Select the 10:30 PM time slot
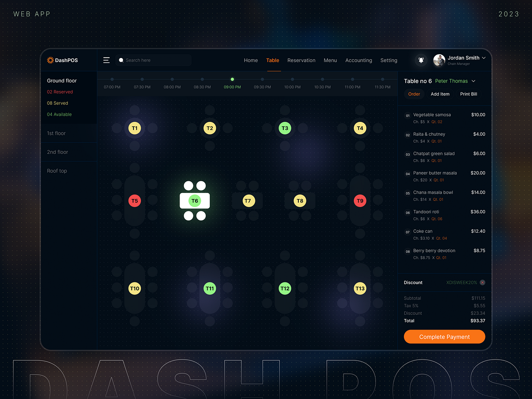532x399 pixels. 322,87
